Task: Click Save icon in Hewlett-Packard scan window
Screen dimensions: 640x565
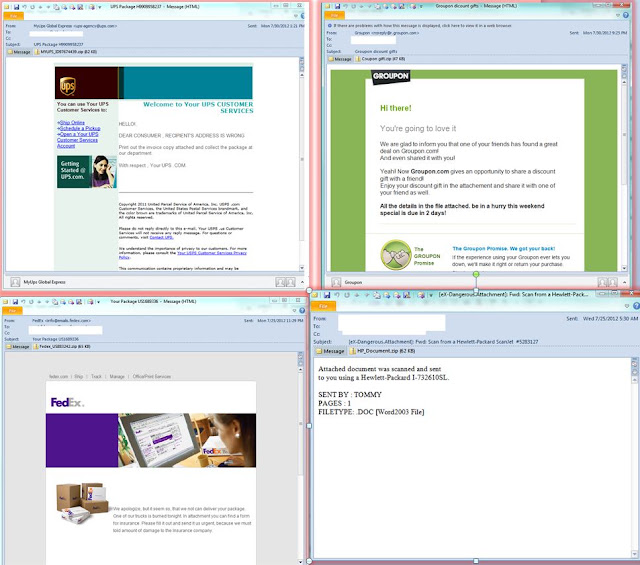Action: pyautogui.click(x=327, y=295)
